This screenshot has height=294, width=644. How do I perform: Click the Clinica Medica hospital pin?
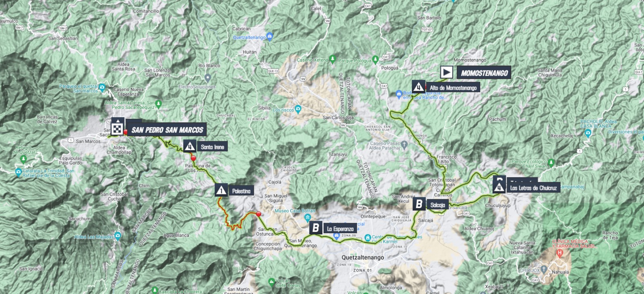coord(559,253)
